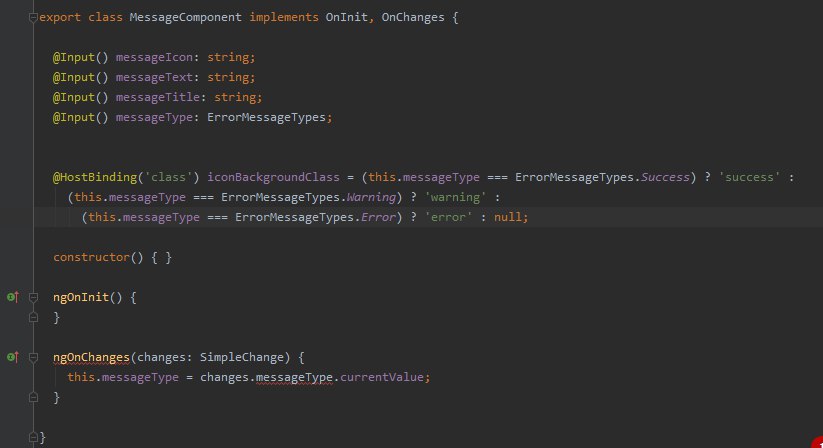
Task: Click the 'class' string in HostBinding
Action: click(168, 177)
